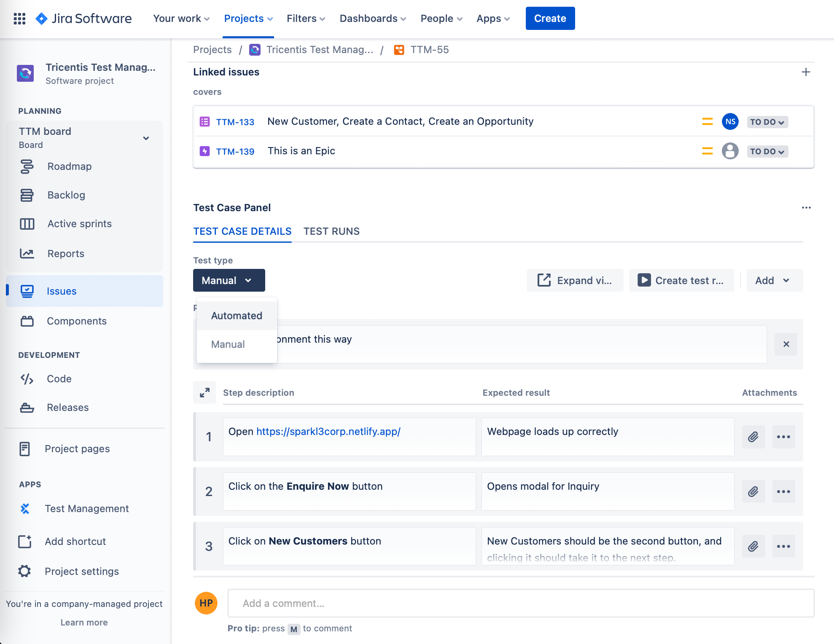The height and width of the screenshot is (644, 834).
Task: Open linked issue TTM-139
Action: point(235,152)
